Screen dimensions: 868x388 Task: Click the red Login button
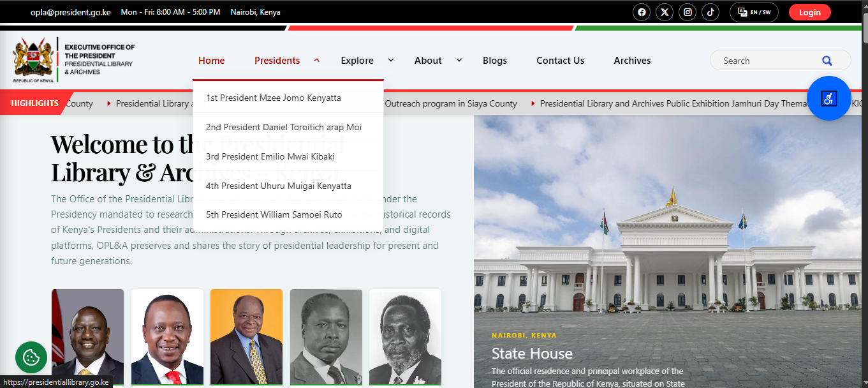tap(809, 12)
